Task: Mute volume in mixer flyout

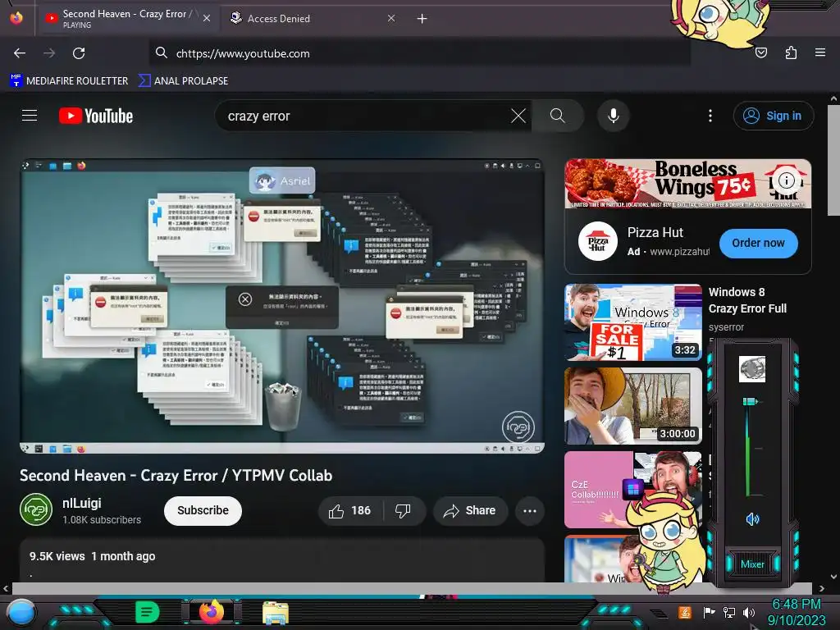Action: point(752,518)
